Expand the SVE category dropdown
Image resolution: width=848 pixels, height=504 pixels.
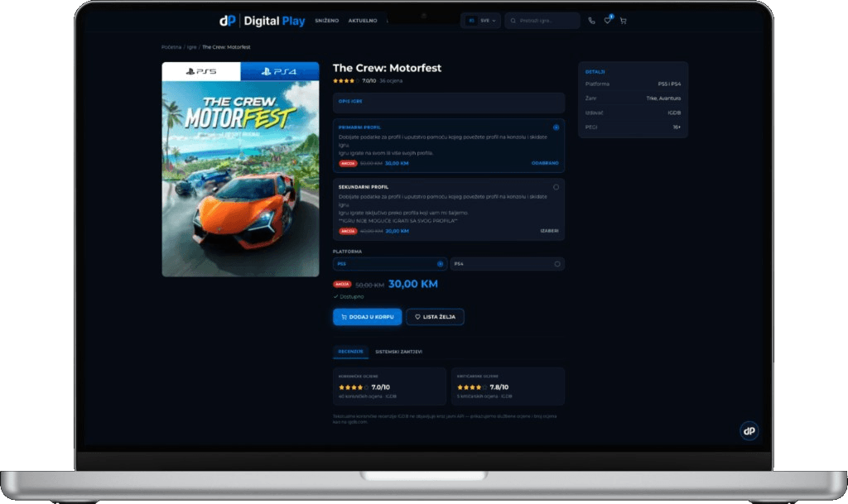tap(481, 21)
